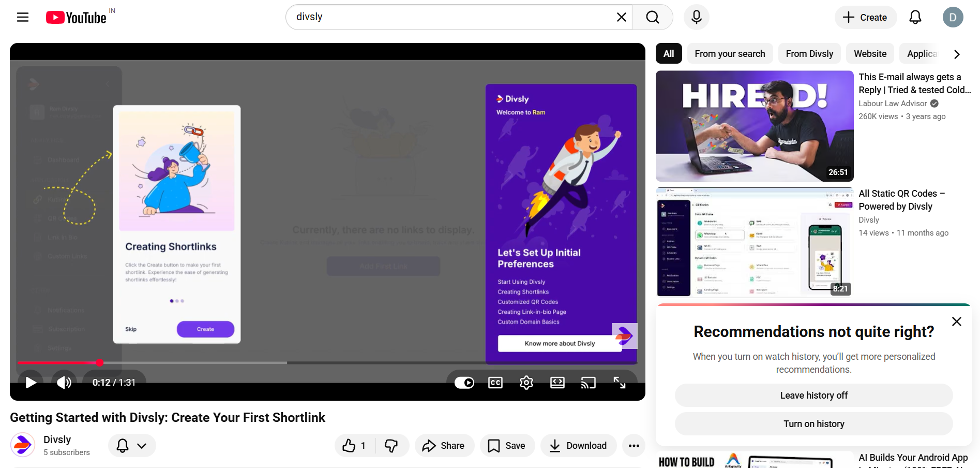Open the YouTube guide hamburger menu
This screenshot has width=980, height=468.
pos(23,17)
